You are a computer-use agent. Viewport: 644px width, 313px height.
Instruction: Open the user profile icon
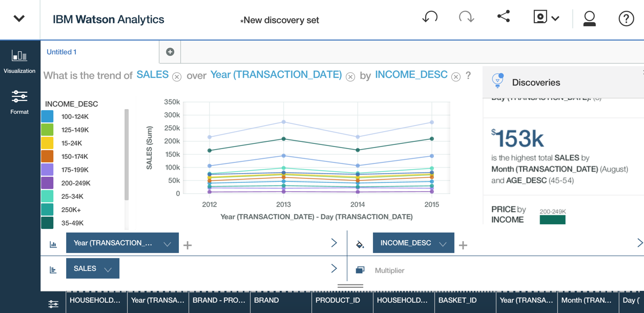(x=589, y=18)
